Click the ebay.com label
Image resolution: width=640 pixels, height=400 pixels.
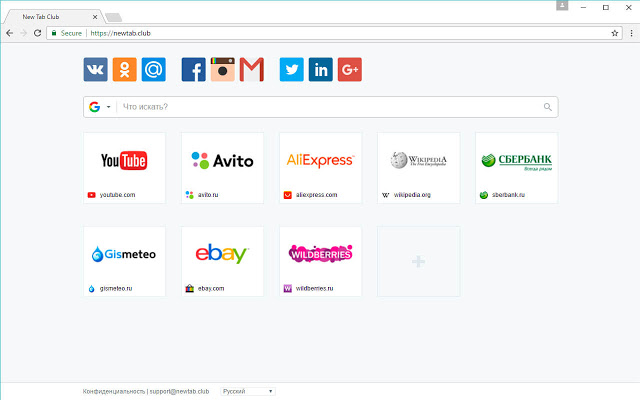point(211,289)
